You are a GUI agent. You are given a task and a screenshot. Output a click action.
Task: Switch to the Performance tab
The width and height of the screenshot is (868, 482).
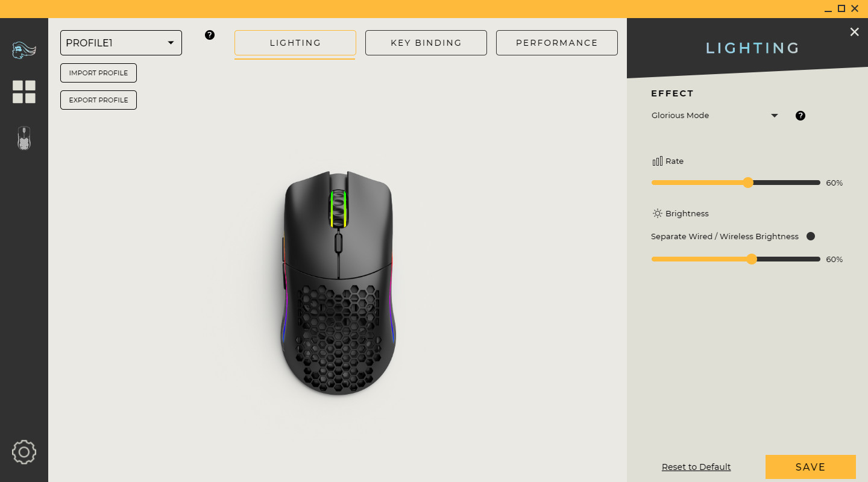(557, 43)
